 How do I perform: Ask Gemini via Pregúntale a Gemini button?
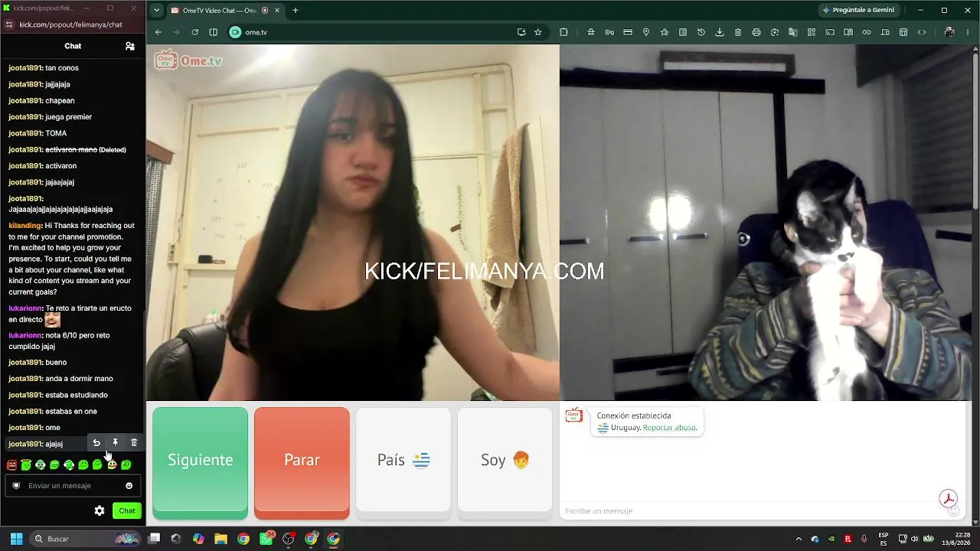coord(858,10)
